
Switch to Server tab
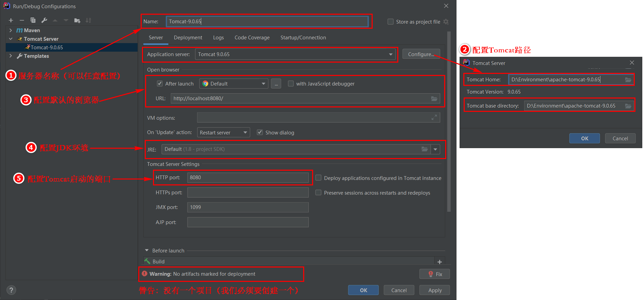click(x=156, y=38)
